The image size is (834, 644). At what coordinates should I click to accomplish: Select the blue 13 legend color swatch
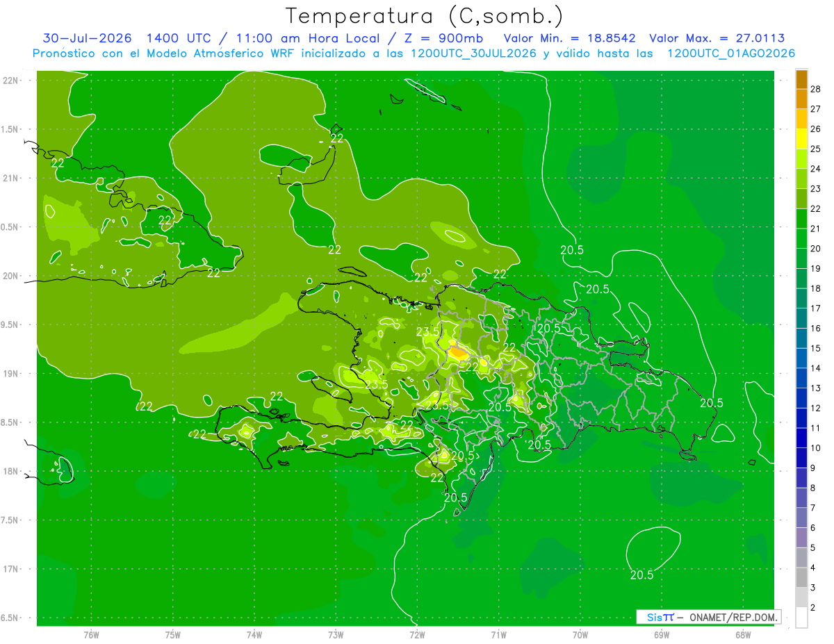pos(801,379)
